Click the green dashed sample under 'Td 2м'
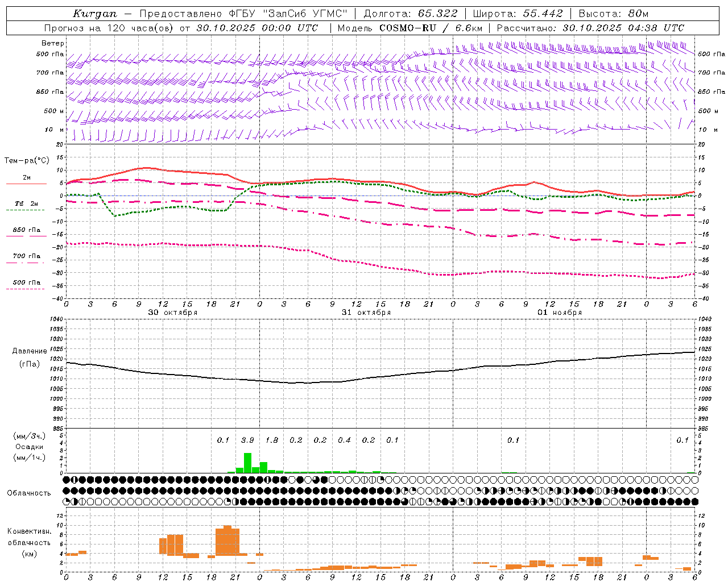The image size is (728, 582). 25,210
